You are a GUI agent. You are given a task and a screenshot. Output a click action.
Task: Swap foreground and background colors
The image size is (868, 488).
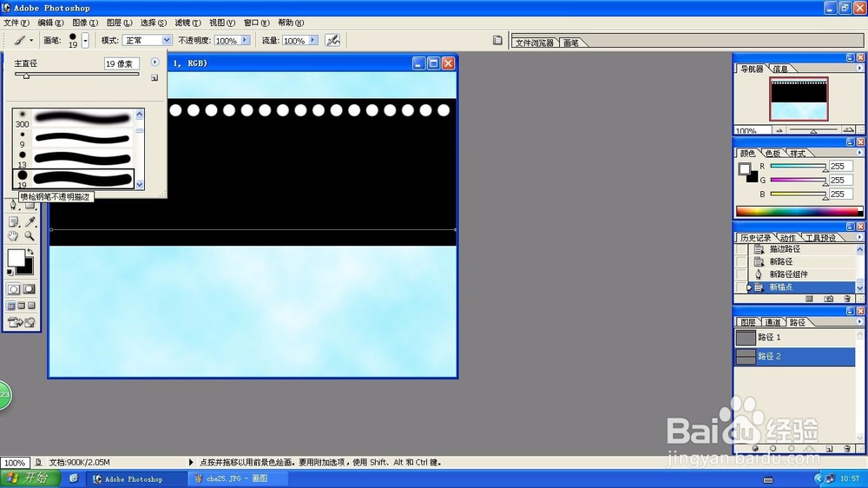[30, 252]
